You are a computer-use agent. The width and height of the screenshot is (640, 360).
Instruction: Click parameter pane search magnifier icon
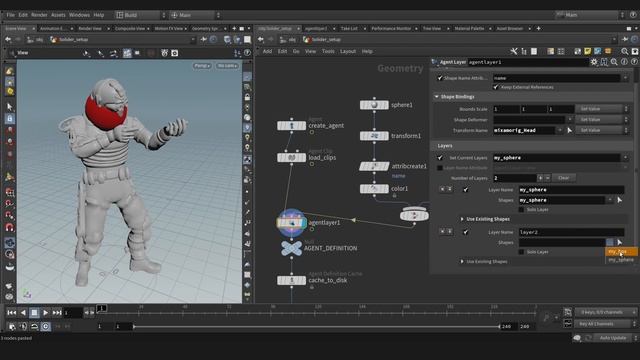614,62
